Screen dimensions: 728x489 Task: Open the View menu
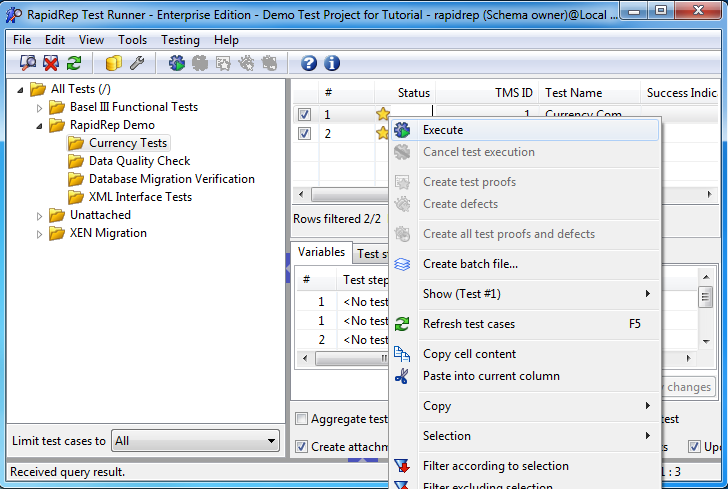[x=91, y=40]
